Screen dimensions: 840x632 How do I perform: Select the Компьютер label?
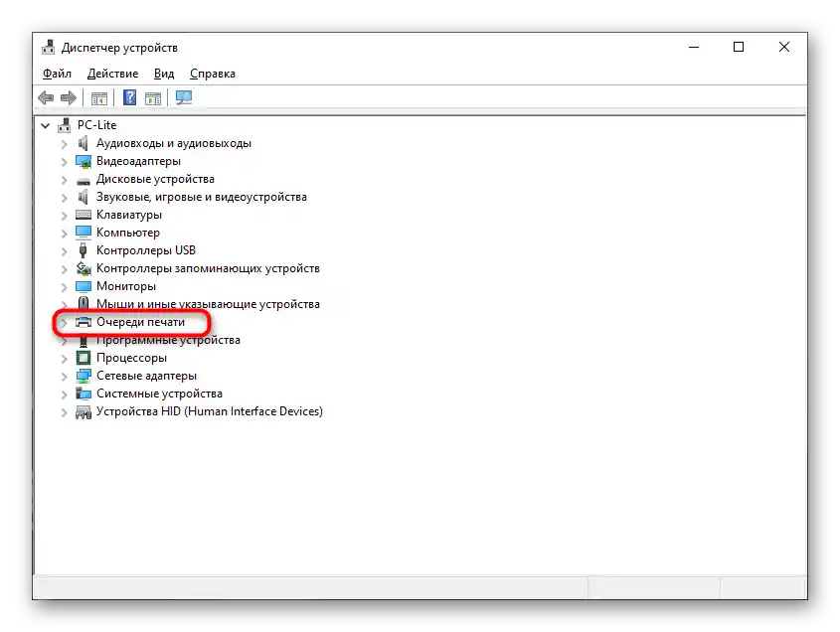[x=128, y=233]
